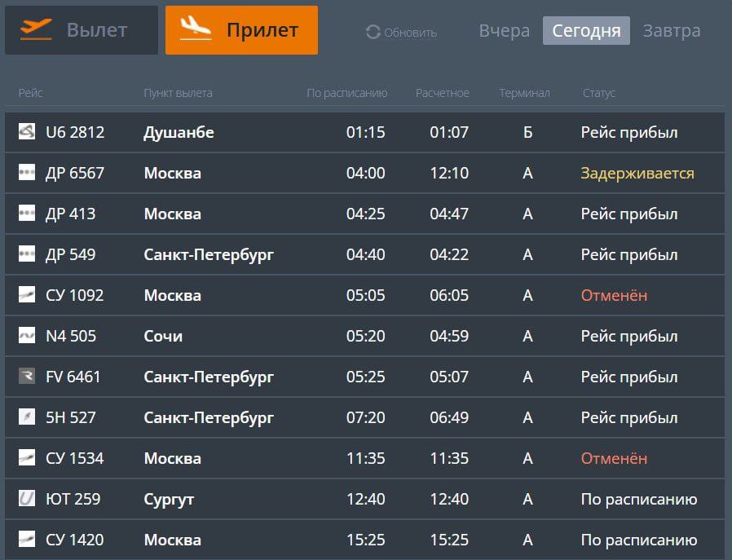This screenshot has width=732, height=560.
Task: Click the СУ 1420 airline logo
Action: [27, 540]
